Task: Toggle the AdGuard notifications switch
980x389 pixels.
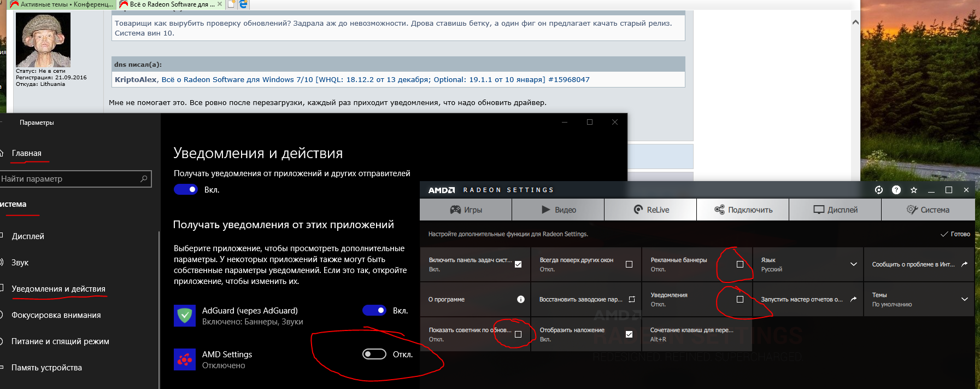Action: [x=374, y=310]
